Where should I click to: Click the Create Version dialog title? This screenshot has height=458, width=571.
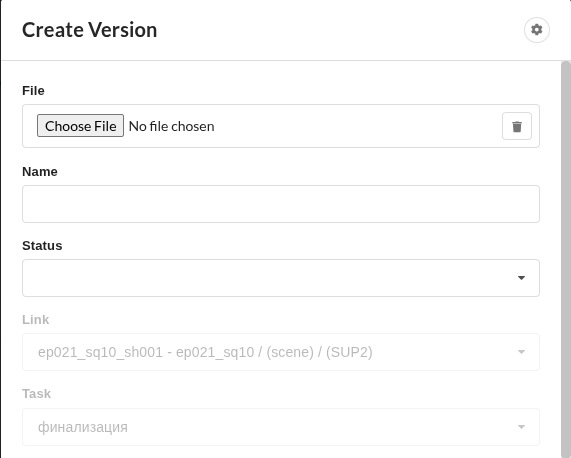[90, 30]
